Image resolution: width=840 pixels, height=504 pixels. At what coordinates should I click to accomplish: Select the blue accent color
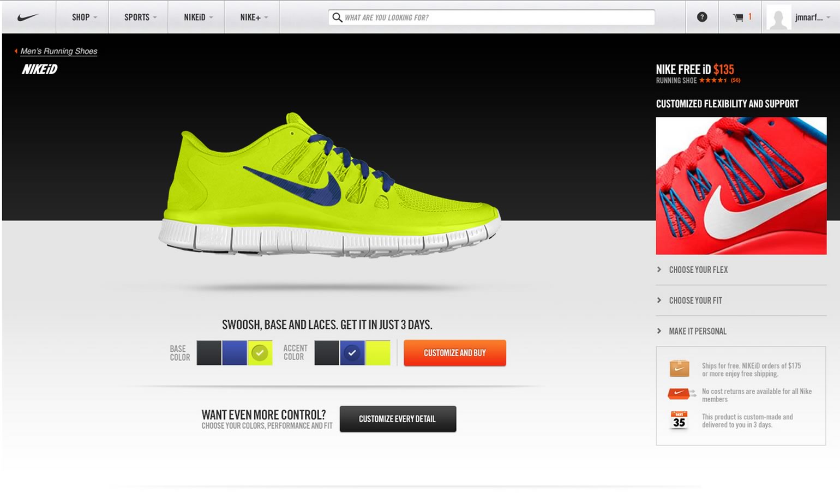(x=352, y=353)
